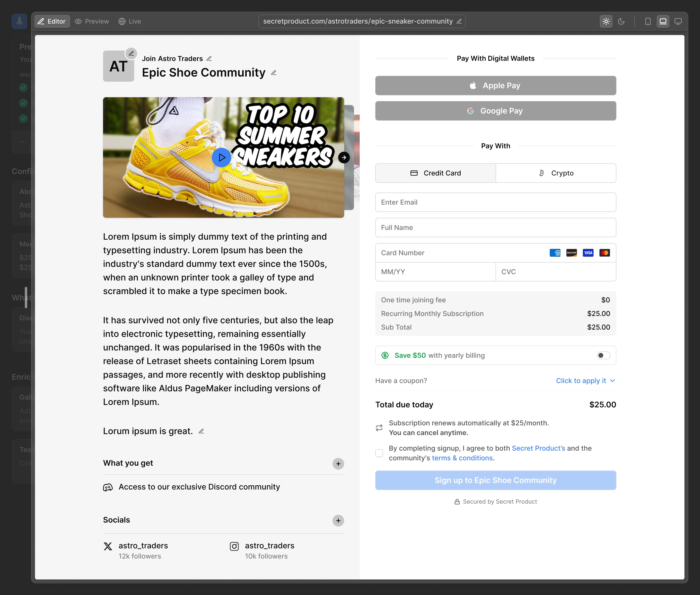Select the Crypto payment tab

556,173
